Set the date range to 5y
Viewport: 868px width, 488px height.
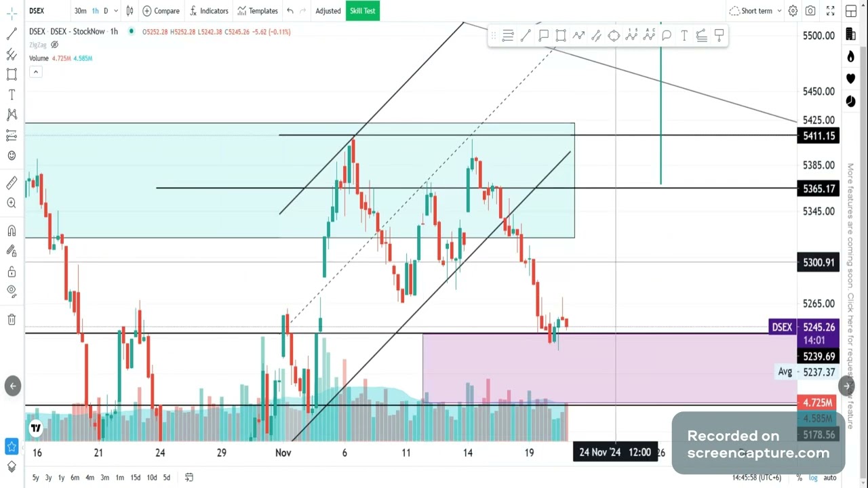(35, 478)
